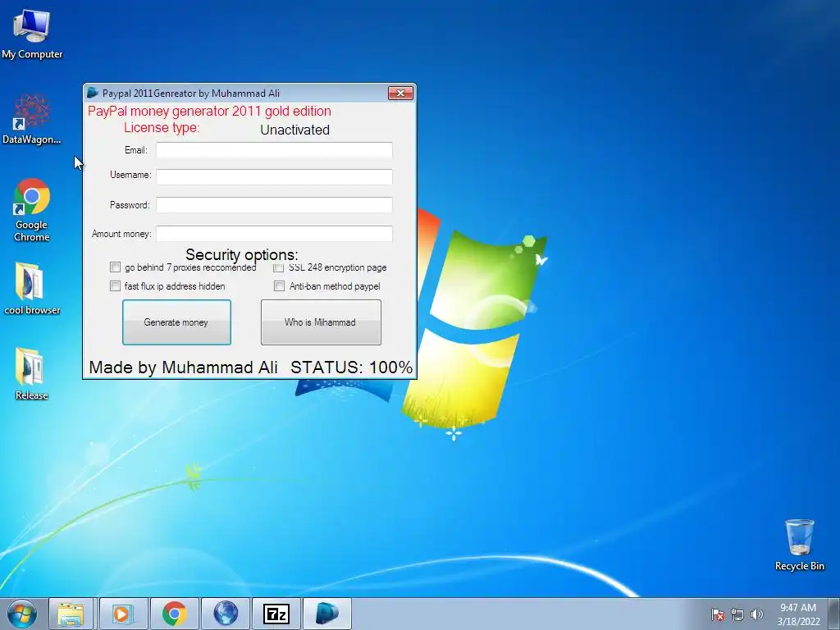Open 7-Zip from the taskbar
Viewport: 840px width, 630px height.
[276, 614]
